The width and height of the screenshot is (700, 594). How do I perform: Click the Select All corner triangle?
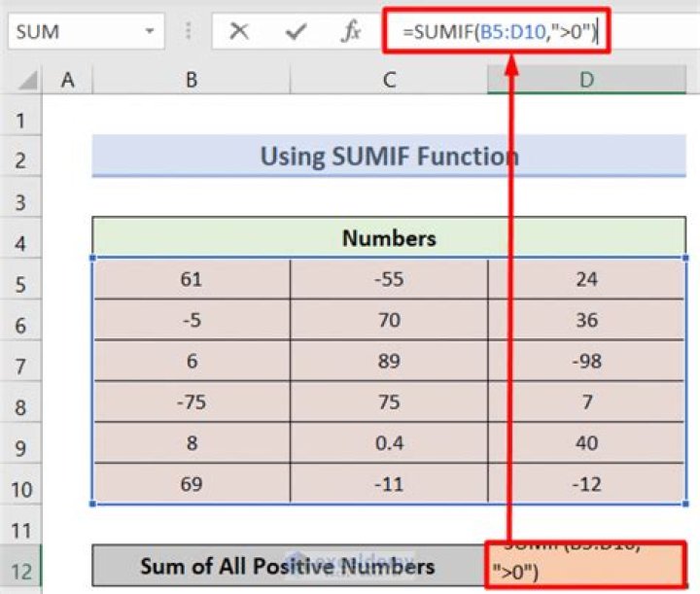(21, 80)
